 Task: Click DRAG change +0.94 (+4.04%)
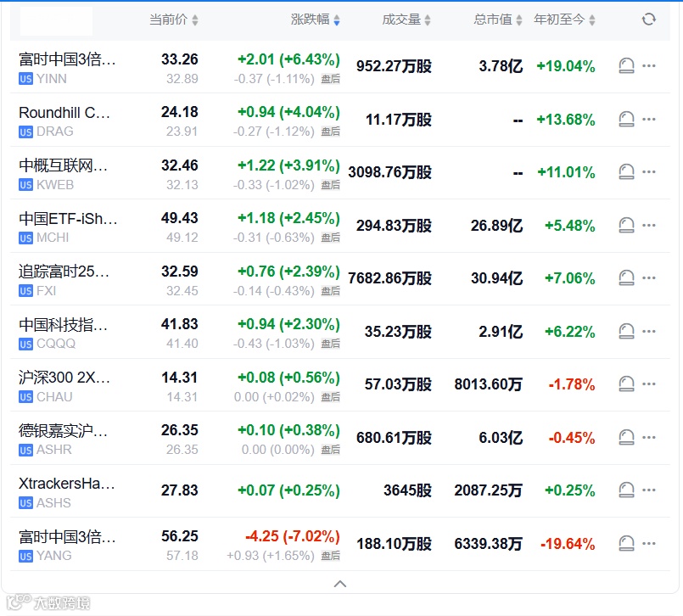point(288,112)
